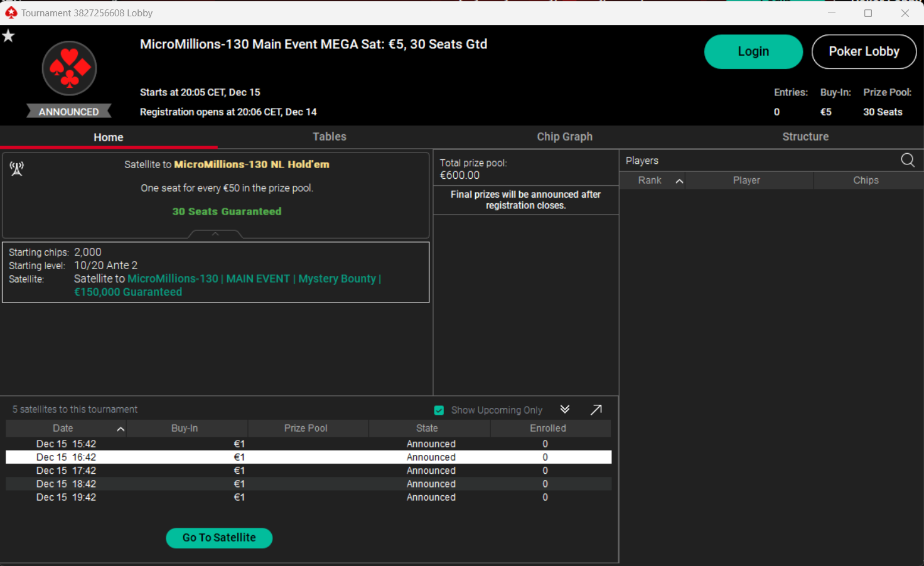This screenshot has height=566, width=924.
Task: Select the Dec 15 18:42 satellite row
Action: tap(308, 484)
